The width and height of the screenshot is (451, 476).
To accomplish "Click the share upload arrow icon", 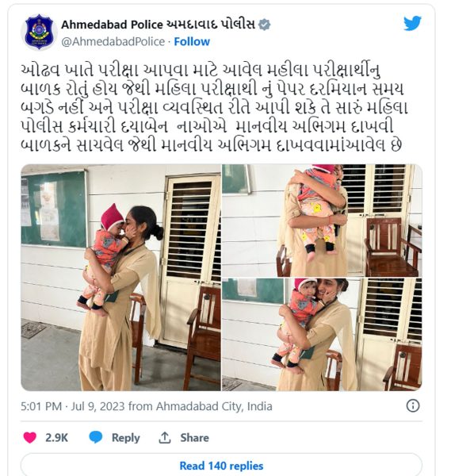I will [165, 437].
